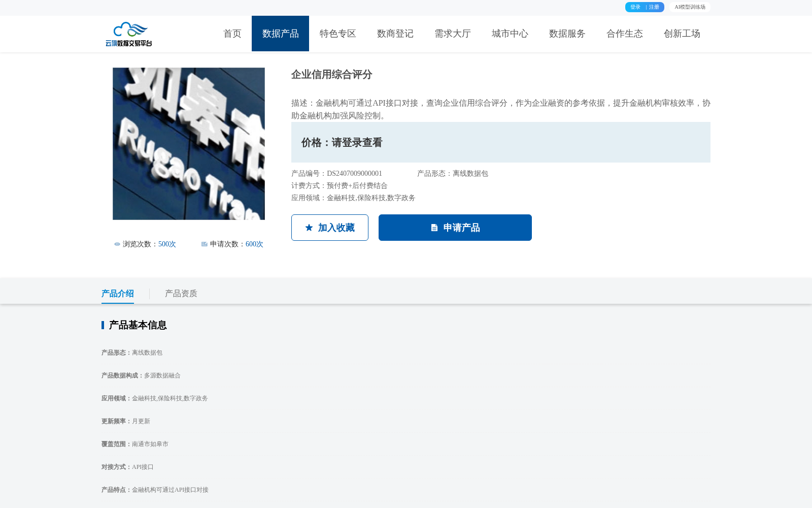The height and width of the screenshot is (508, 812).
Task: Add product via 加入收藏 button
Action: click(330, 228)
